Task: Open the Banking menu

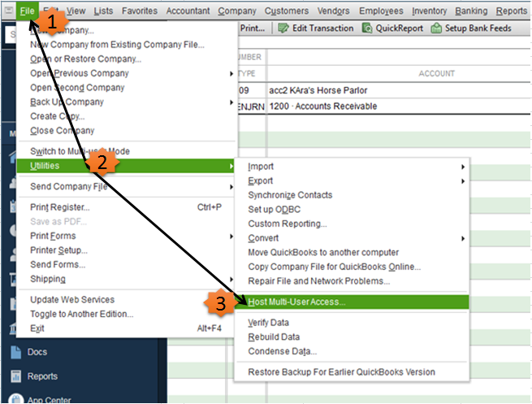Action: 471,11
